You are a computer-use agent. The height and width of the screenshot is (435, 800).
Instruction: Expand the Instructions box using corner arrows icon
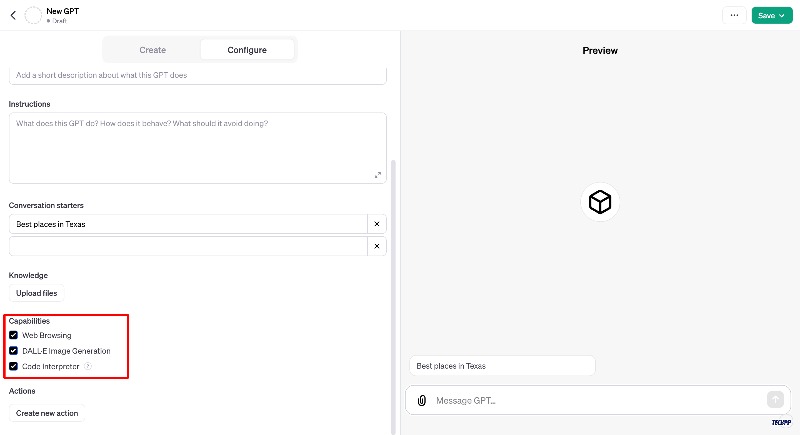pos(378,175)
